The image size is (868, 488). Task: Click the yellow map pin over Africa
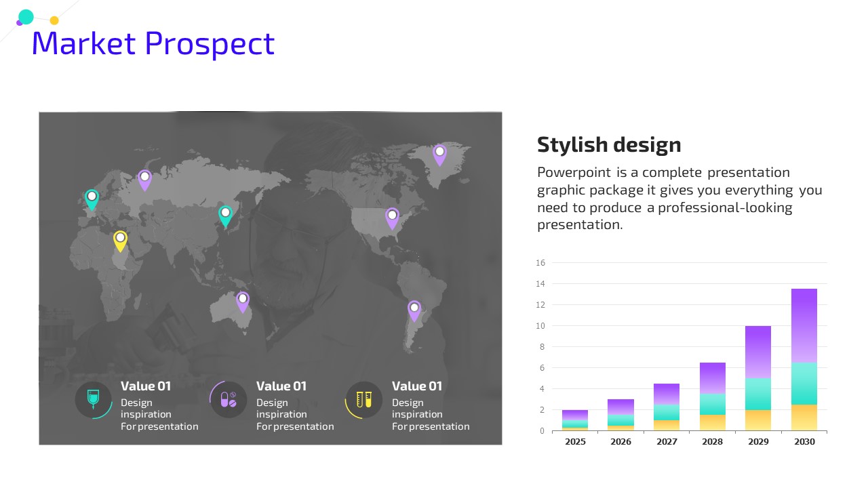(120, 241)
